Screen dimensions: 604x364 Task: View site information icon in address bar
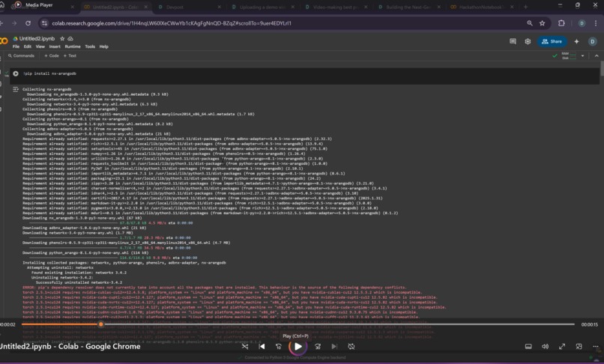[45, 23]
